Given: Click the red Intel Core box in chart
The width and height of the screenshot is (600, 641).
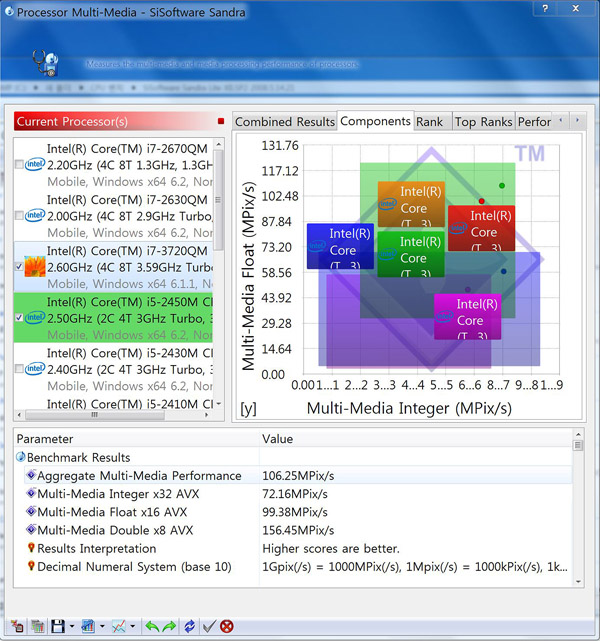Looking at the screenshot, I should [x=481, y=228].
